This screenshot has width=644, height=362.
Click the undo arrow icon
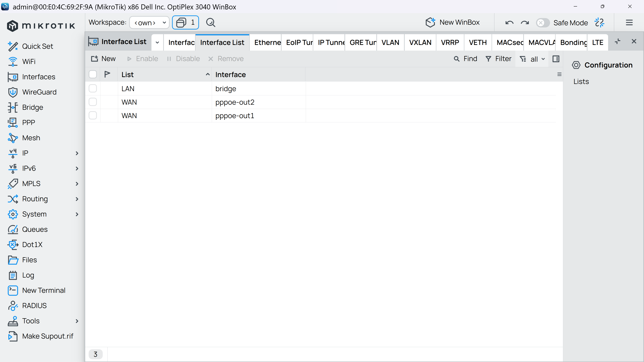click(509, 23)
